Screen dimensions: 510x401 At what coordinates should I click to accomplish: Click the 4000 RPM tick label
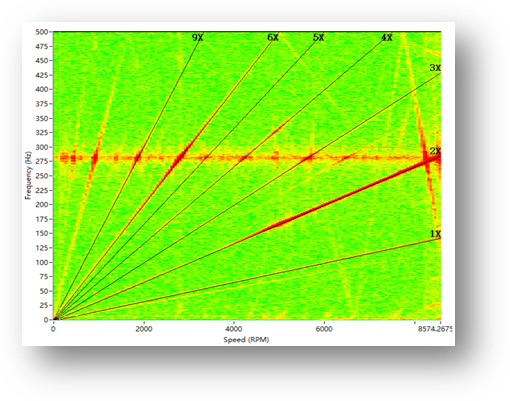click(234, 329)
